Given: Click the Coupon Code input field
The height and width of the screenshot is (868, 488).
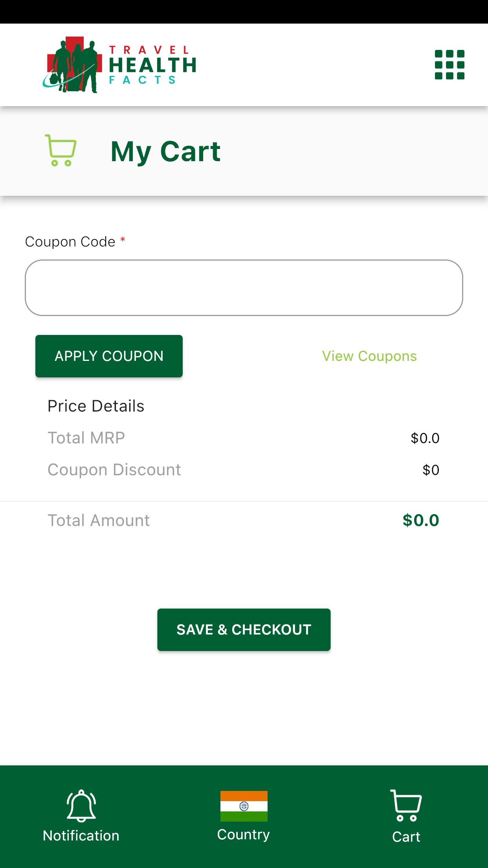Looking at the screenshot, I should tap(244, 288).
